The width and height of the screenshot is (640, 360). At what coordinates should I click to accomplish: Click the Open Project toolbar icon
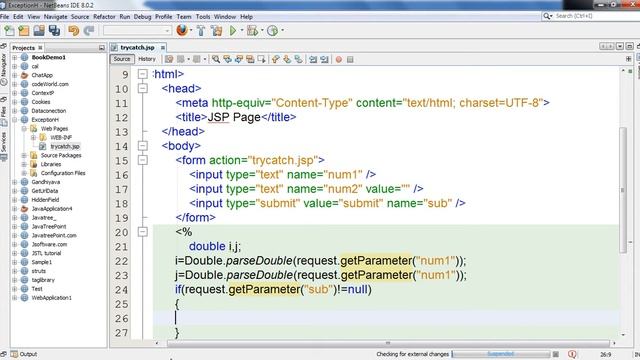39,31
